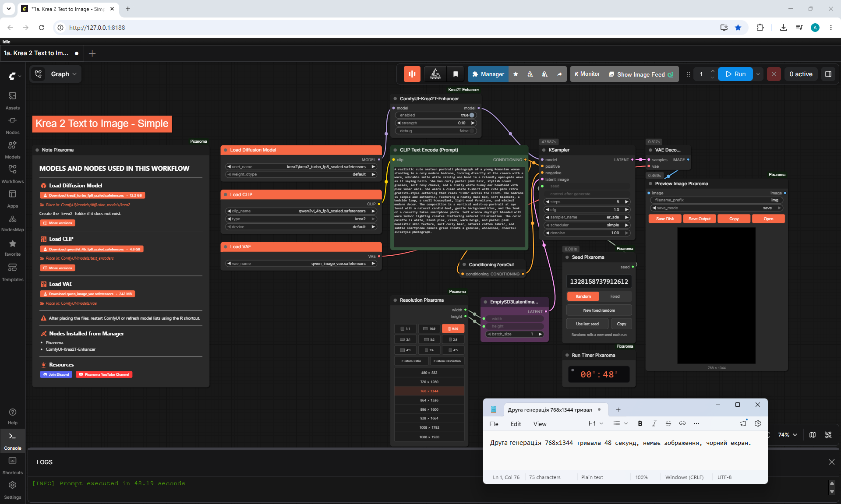Open the Nodes library panel

12,125
